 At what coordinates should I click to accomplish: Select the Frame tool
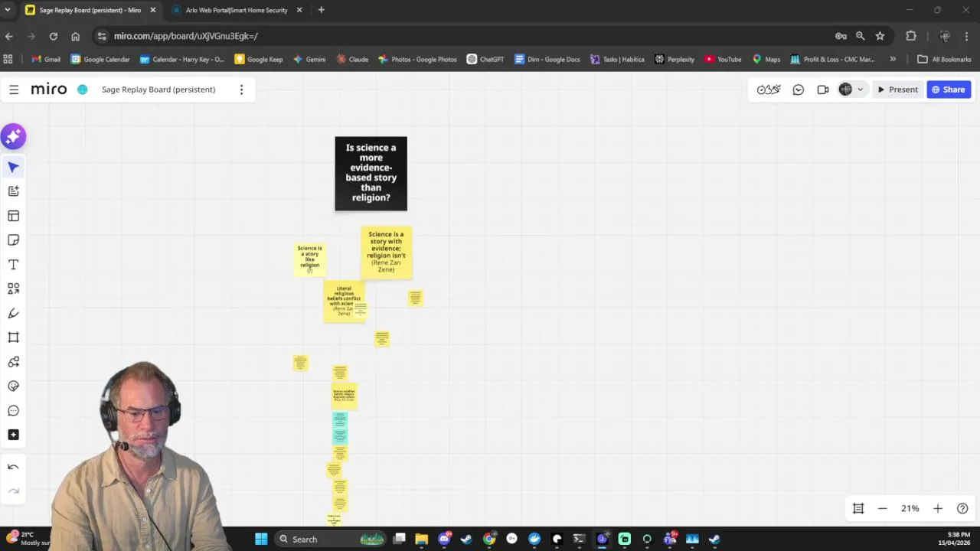[x=13, y=337]
